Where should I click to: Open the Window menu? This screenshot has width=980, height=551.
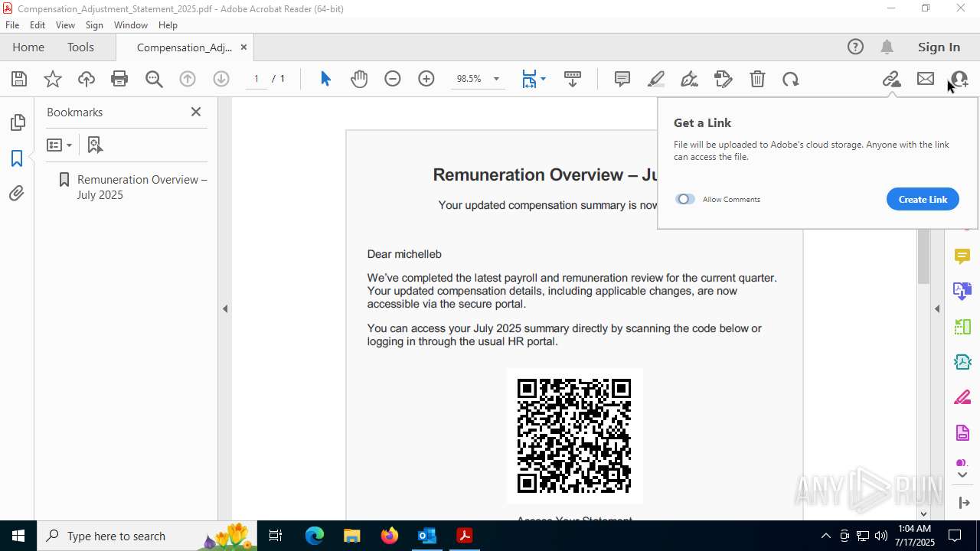tap(131, 24)
